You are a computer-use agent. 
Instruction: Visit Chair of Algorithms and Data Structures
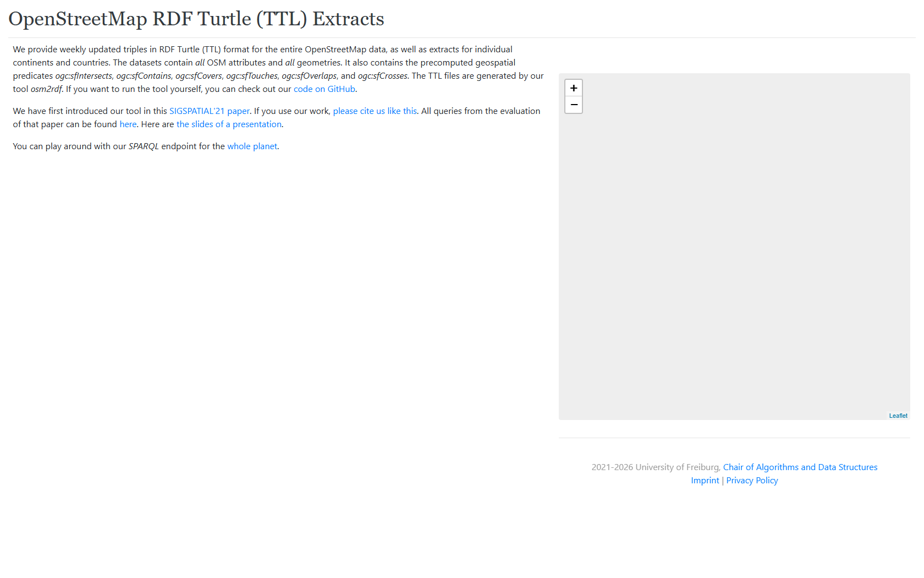coord(800,467)
